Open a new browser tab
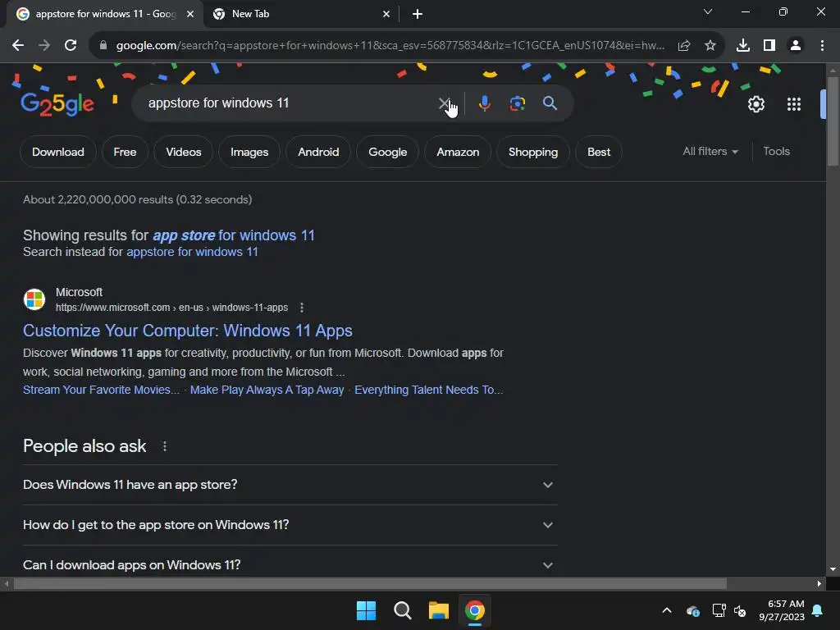 coord(418,14)
